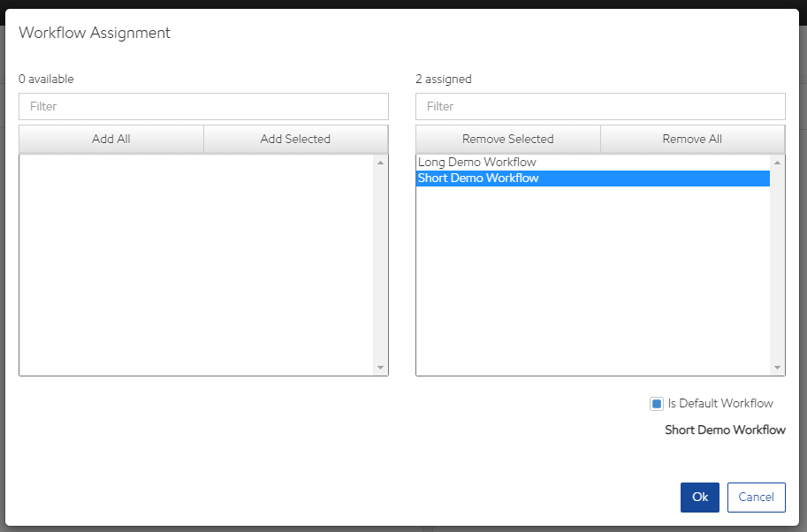This screenshot has width=807, height=532.
Task: Cancel the Workflow Assignment dialog
Action: 756,497
